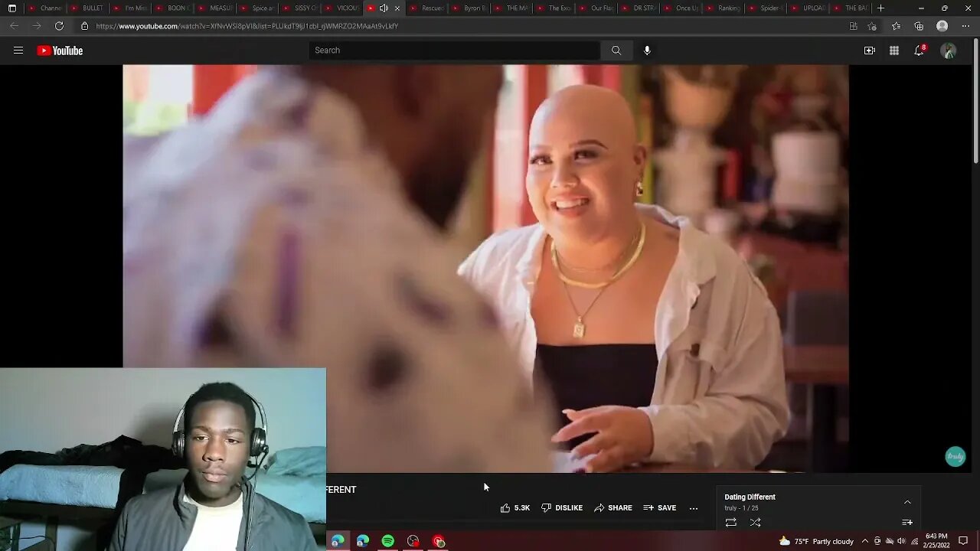Open the Create video camera icon
Image resolution: width=980 pixels, height=551 pixels.
pyautogui.click(x=870, y=51)
